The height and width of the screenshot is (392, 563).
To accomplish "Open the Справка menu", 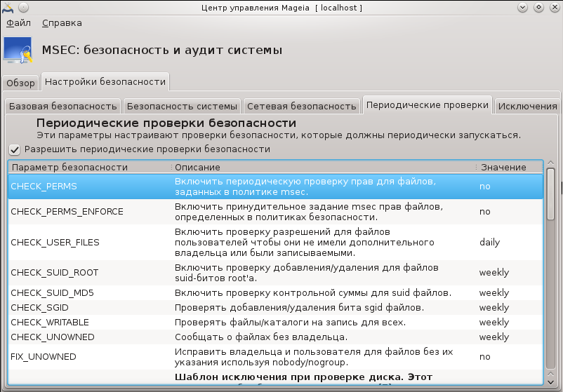I will point(62,23).
